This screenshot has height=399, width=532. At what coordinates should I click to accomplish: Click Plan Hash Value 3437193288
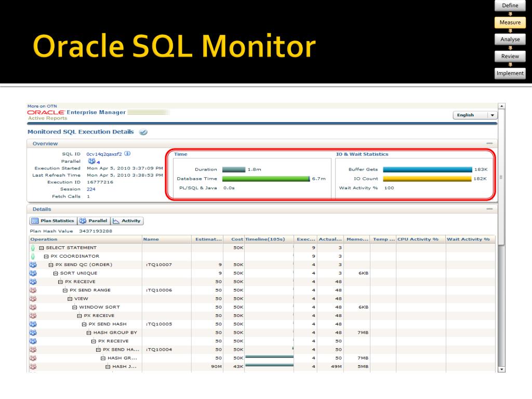(96, 231)
